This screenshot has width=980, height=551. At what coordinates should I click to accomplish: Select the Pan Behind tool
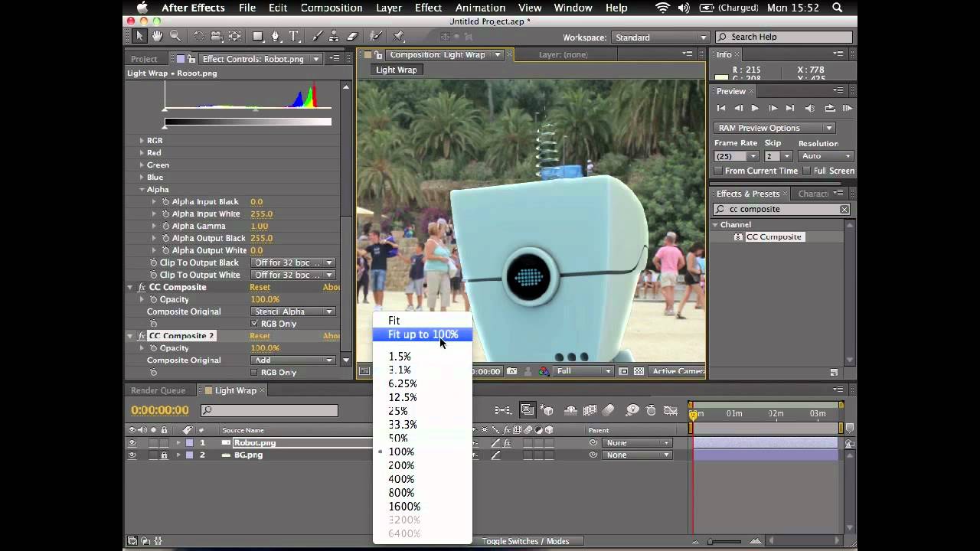235,36
